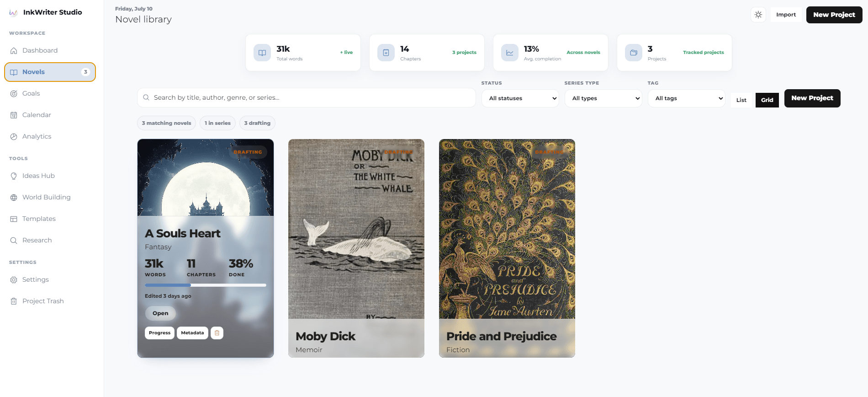
Task: Click the Pride and Prejudice title text
Action: [x=501, y=337]
